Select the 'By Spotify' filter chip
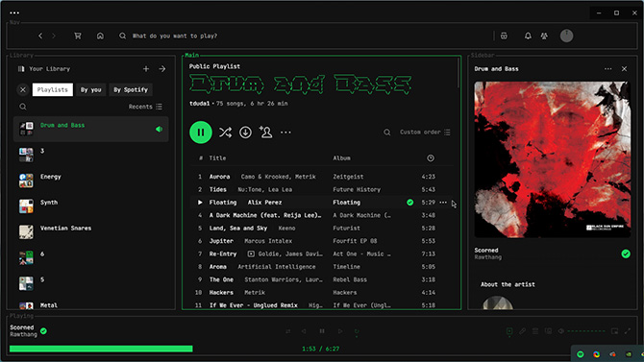Image resolution: width=644 pixels, height=362 pixels. tap(131, 89)
